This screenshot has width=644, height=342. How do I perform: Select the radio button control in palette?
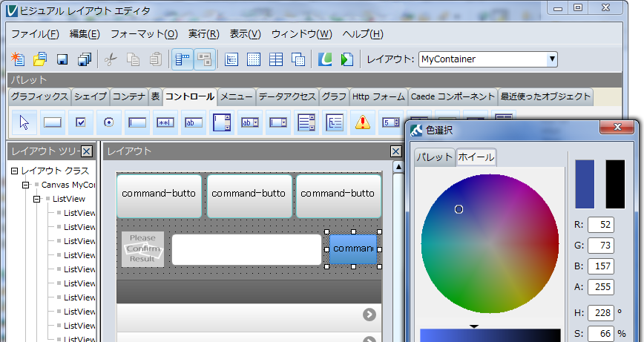109,122
